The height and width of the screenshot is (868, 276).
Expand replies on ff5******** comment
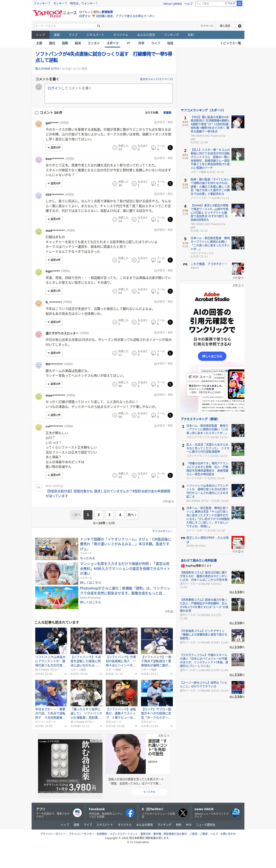54,384
